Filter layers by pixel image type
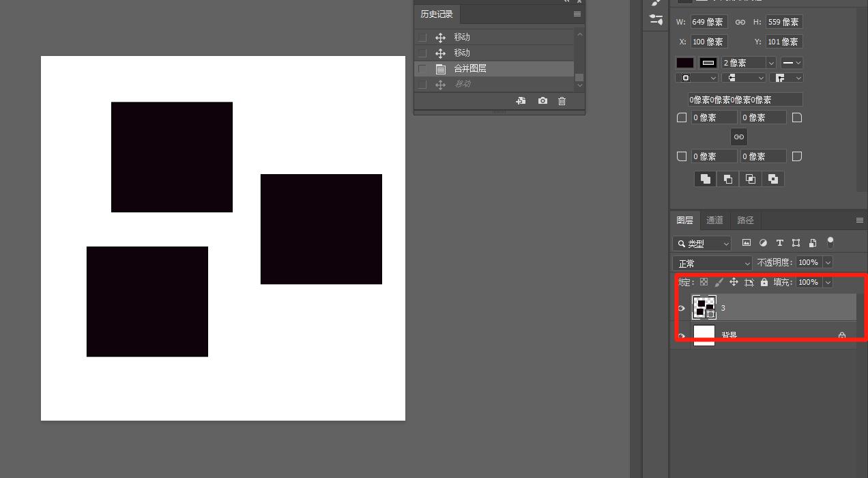 747,243
